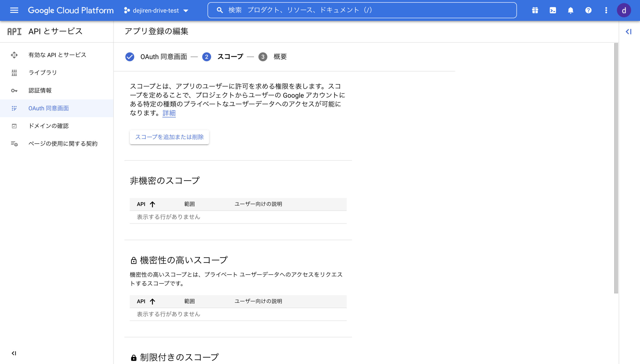Screen dimensions: 640x364
Task: Click 範囲 column header in non-sensitive table
Action: point(189,204)
